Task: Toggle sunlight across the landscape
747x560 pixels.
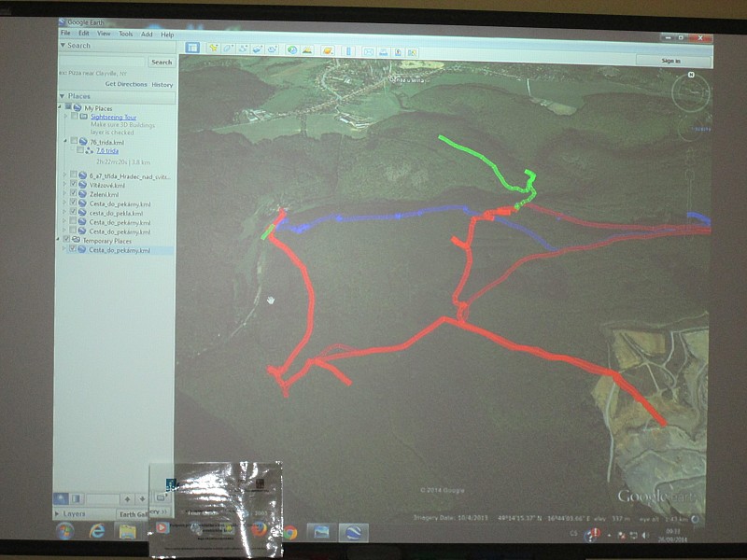Action: 307,49
